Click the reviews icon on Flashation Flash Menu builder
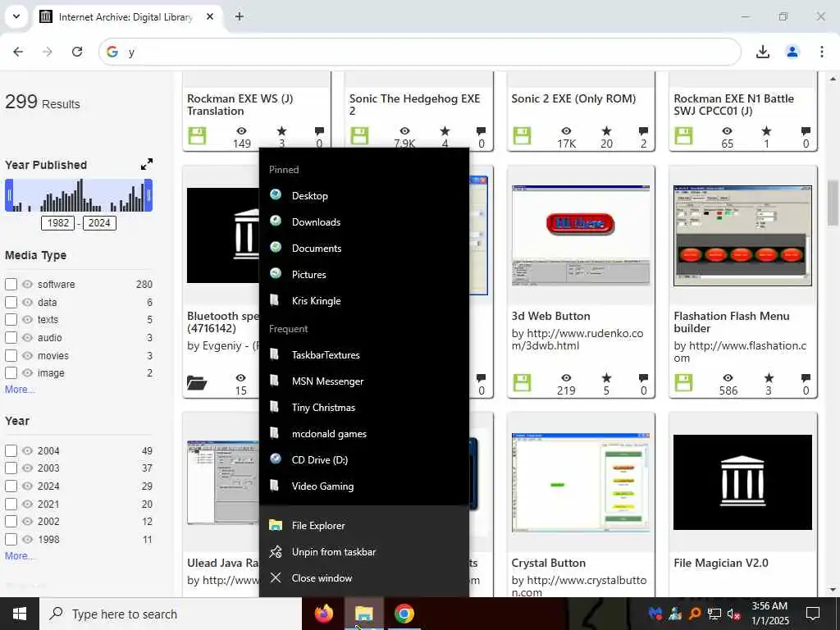Image resolution: width=840 pixels, height=630 pixels. tap(806, 377)
